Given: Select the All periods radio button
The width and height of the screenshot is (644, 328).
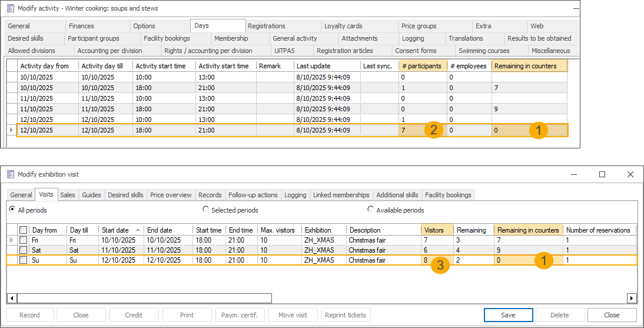Looking at the screenshot, I should [12, 210].
